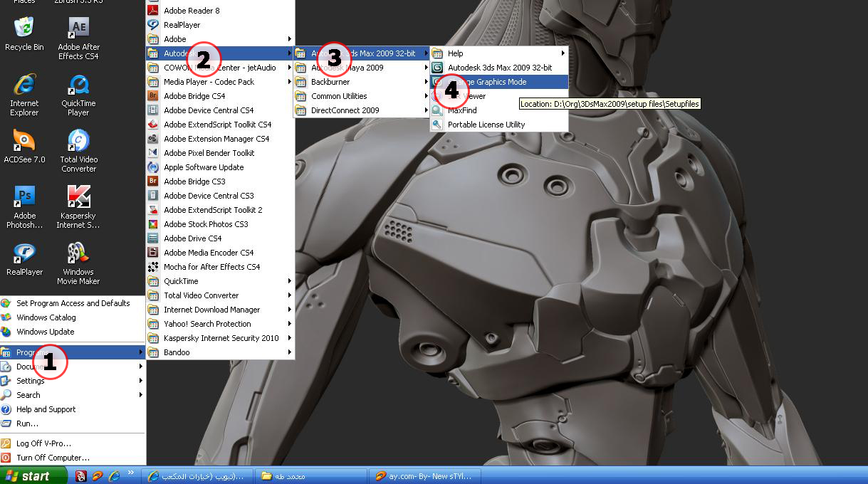Expand hidden Quick Launch items chevron

coord(131,473)
